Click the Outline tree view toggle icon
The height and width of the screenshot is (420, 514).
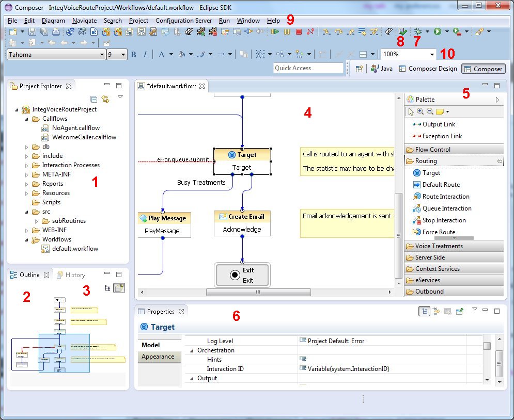[107, 288]
